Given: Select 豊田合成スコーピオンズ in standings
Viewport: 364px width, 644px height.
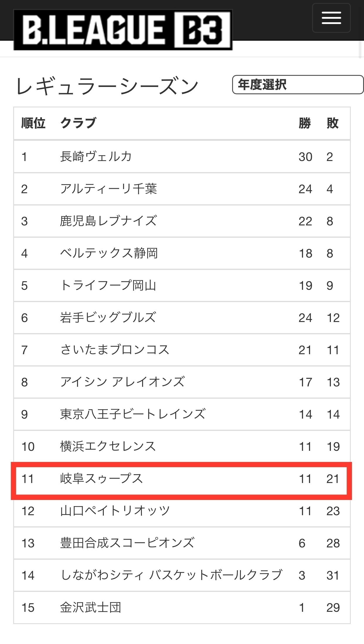Looking at the screenshot, I should pyautogui.click(x=182, y=543).
